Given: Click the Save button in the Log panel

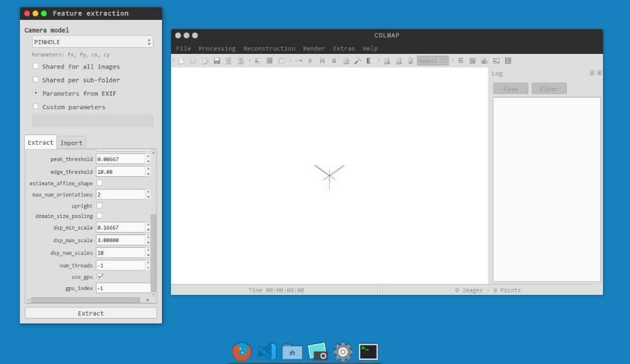Looking at the screenshot, I should tap(511, 88).
